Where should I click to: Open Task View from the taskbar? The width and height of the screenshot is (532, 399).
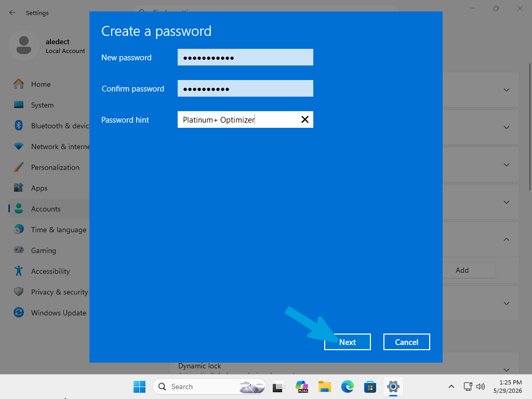click(278, 387)
